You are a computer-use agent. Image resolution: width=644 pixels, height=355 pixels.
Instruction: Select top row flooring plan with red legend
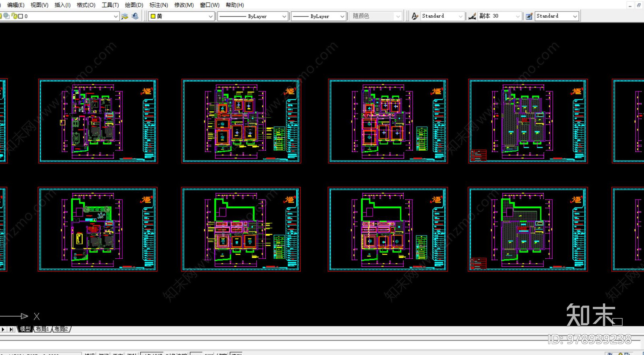(528, 121)
